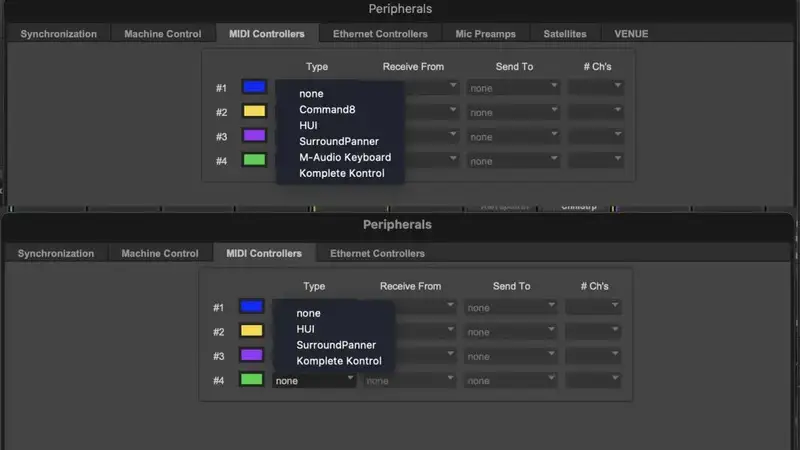Choose SurroundPanner in upper window Type menu
Image resolution: width=800 pixels, height=450 pixels.
tap(340, 141)
